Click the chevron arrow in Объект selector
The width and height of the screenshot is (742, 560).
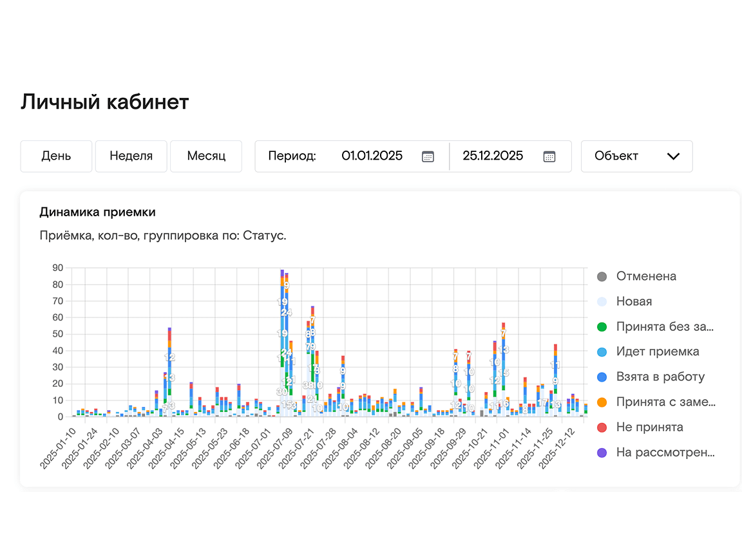(x=673, y=156)
